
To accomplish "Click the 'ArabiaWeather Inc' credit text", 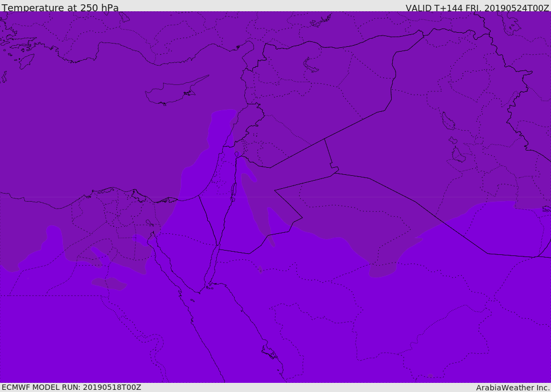I will (x=513, y=388).
